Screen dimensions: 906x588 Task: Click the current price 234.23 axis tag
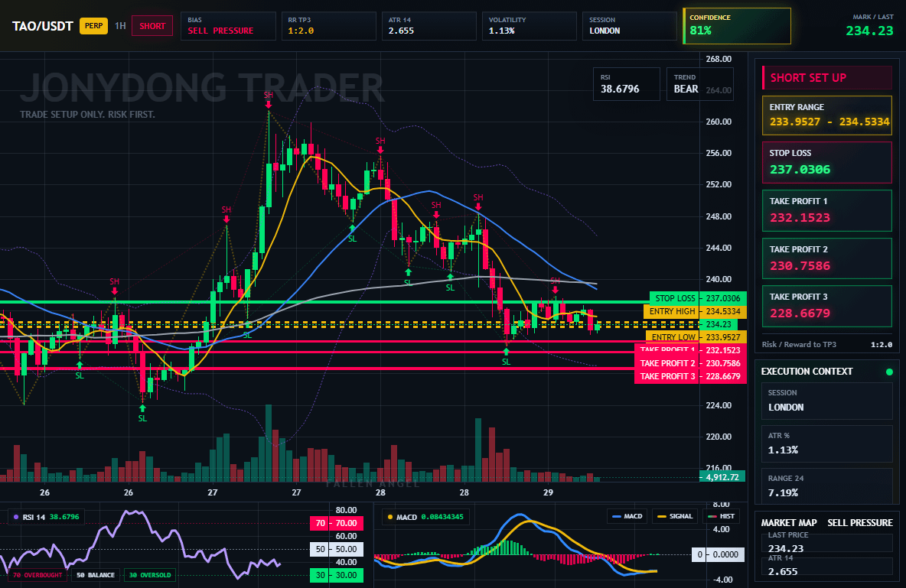coord(719,324)
